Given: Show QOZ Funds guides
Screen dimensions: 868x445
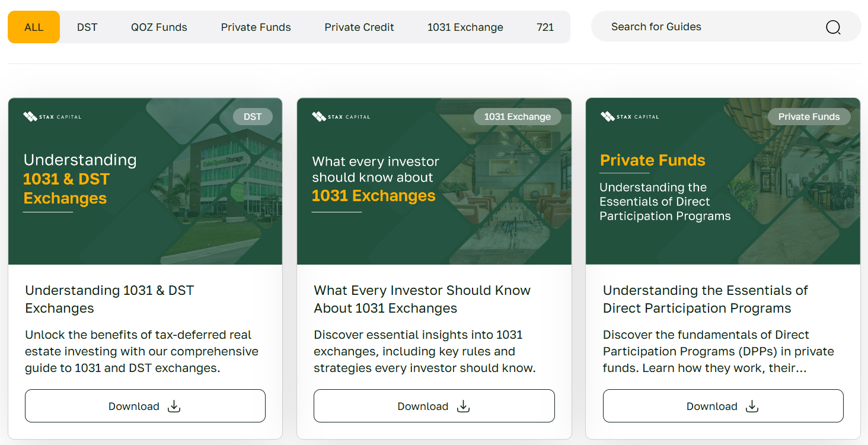Looking at the screenshot, I should coord(159,27).
